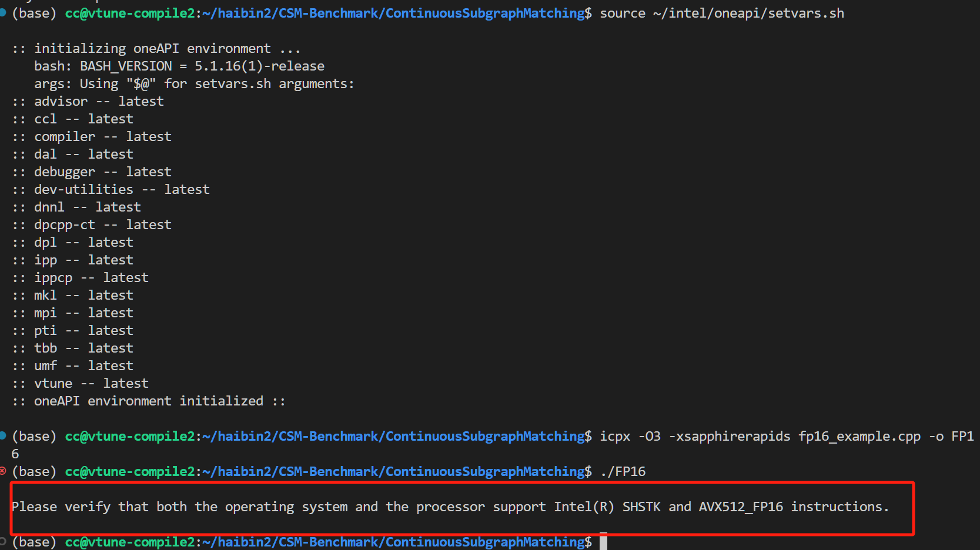This screenshot has width=980, height=550.
Task: Click the red error decoration beside the ./FP16 command
Action: 3,471
